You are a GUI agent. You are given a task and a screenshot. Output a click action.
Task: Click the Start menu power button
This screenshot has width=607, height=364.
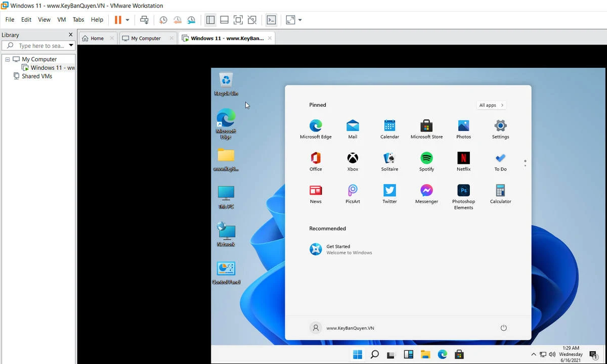[x=503, y=328]
